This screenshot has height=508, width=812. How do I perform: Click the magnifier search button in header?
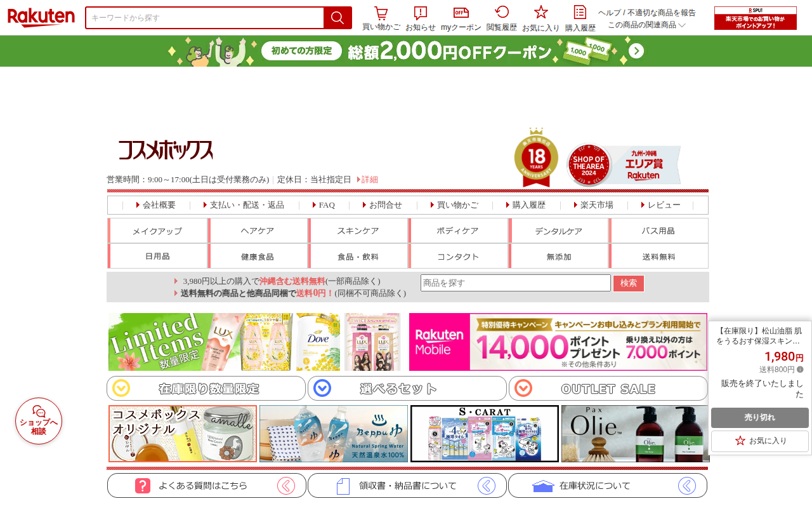click(337, 18)
